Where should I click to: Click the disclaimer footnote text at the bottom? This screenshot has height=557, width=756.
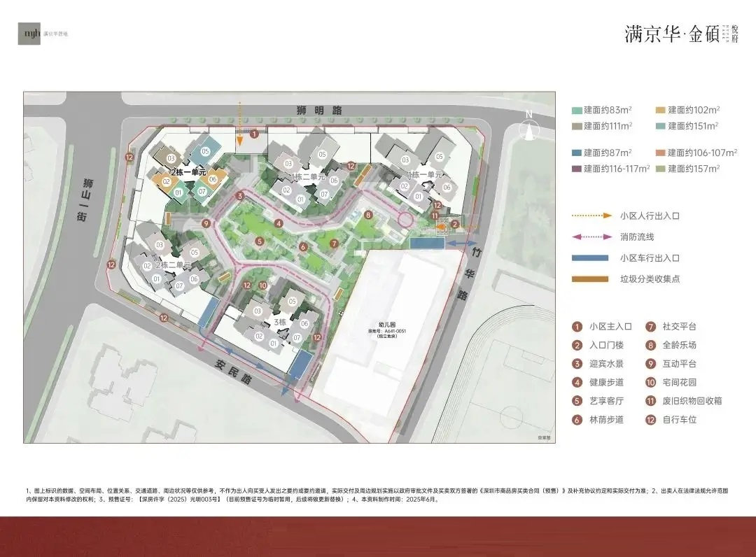coord(377,495)
